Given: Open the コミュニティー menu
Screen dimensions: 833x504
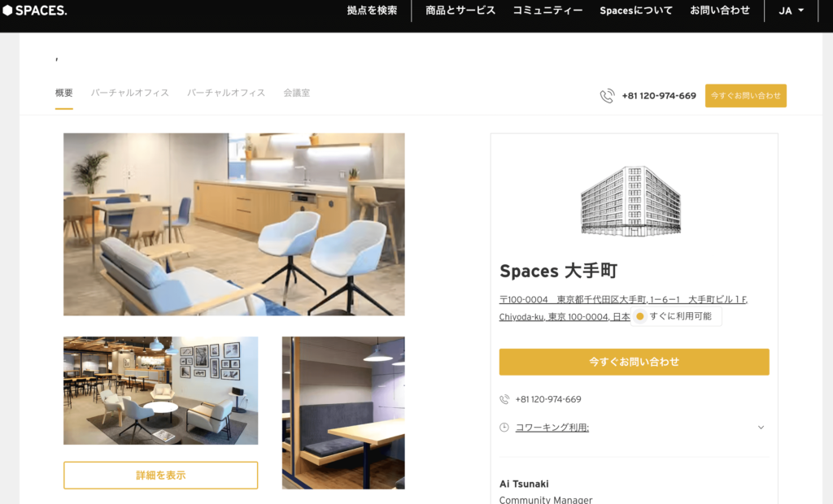Looking at the screenshot, I should (x=547, y=11).
